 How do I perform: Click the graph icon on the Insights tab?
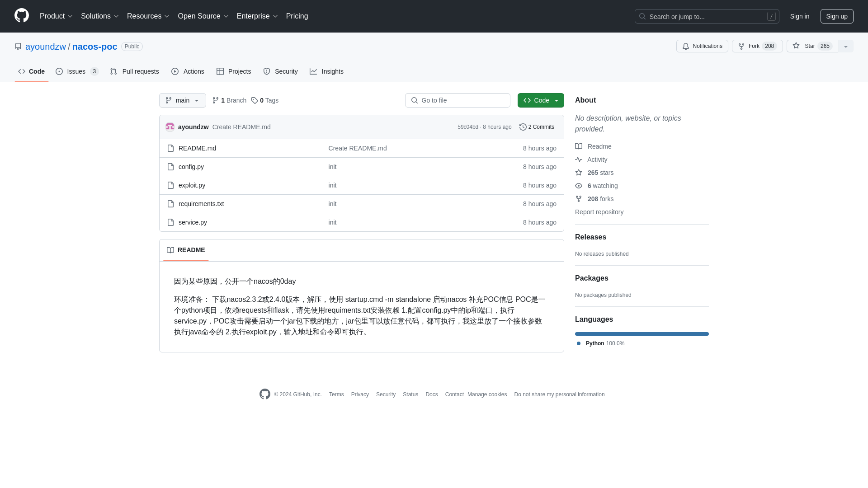click(313, 71)
